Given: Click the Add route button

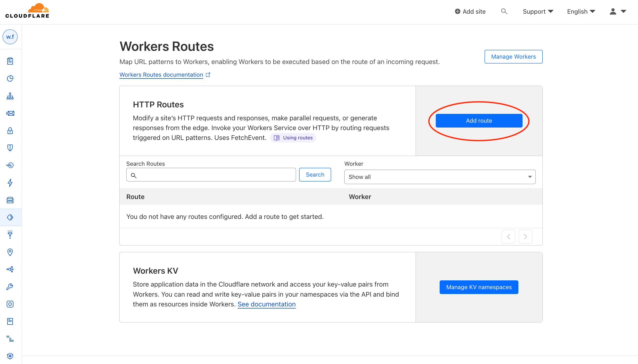Looking at the screenshot, I should 479,120.
